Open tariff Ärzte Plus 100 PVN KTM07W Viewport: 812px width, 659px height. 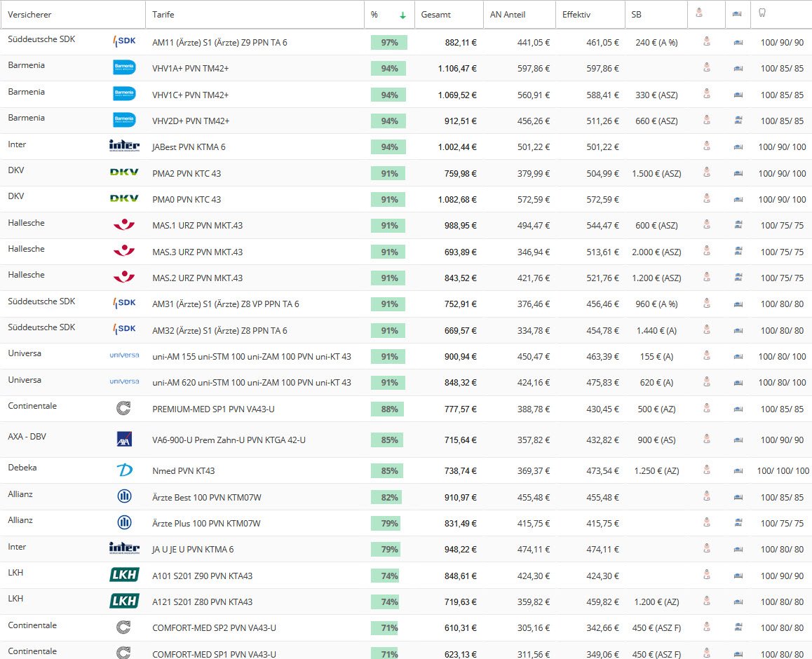point(206,524)
